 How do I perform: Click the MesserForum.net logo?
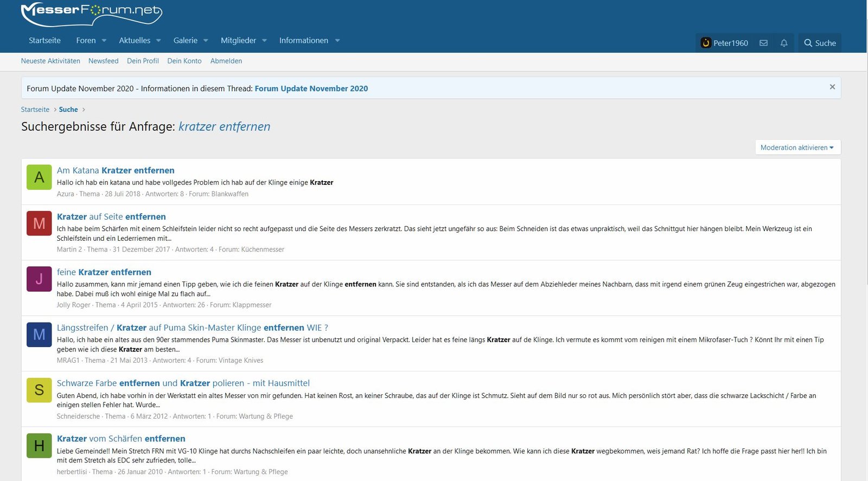(x=91, y=13)
